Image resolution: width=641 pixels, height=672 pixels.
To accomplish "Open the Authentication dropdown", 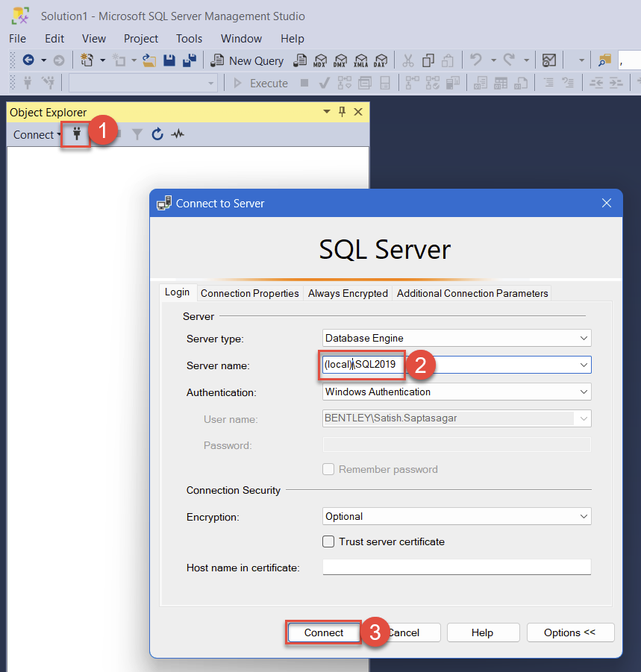I will (584, 392).
